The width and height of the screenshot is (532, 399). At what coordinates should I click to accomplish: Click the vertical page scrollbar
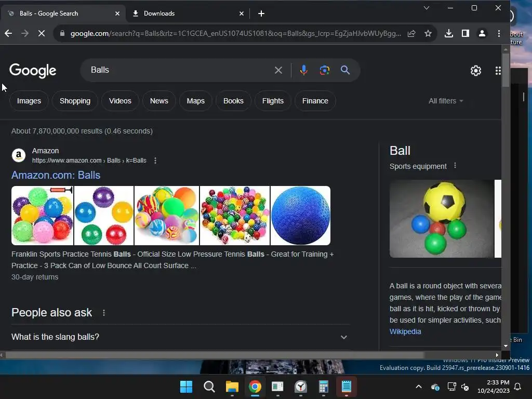(506, 70)
